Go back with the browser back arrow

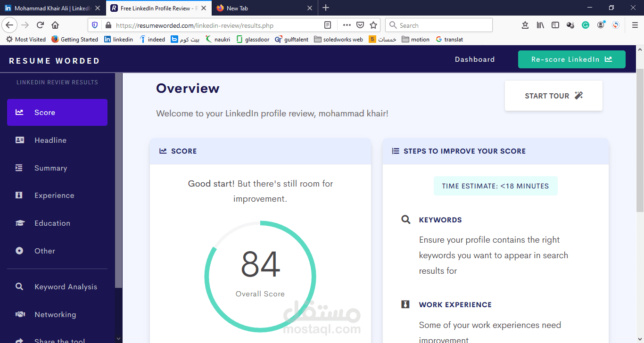[x=10, y=25]
